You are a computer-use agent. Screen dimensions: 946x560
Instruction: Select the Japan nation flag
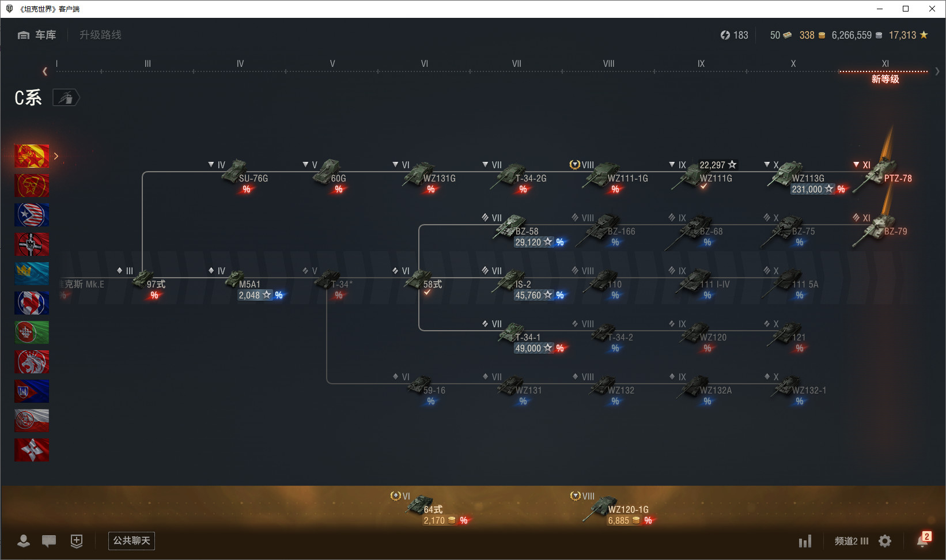coord(32,450)
